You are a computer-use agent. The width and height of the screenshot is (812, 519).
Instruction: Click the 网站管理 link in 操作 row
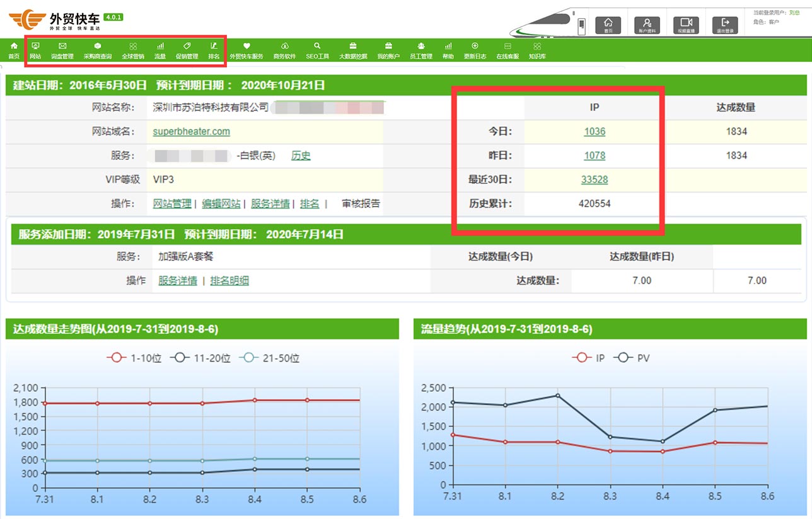tap(172, 203)
